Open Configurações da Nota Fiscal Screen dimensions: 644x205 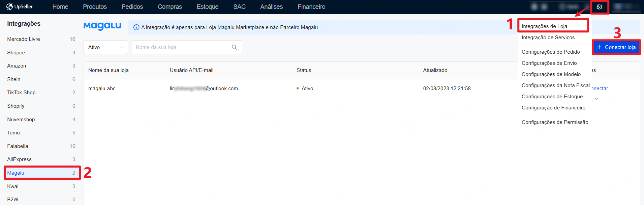556,85
